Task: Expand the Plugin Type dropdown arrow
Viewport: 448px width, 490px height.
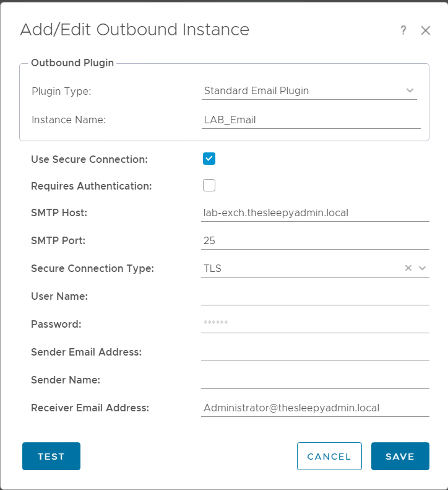Action: click(410, 90)
